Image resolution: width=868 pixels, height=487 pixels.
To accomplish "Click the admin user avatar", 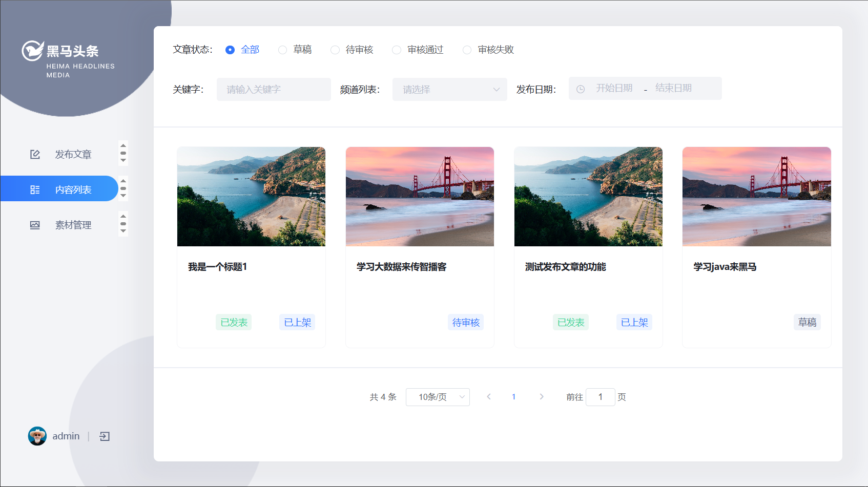I will pos(37,436).
